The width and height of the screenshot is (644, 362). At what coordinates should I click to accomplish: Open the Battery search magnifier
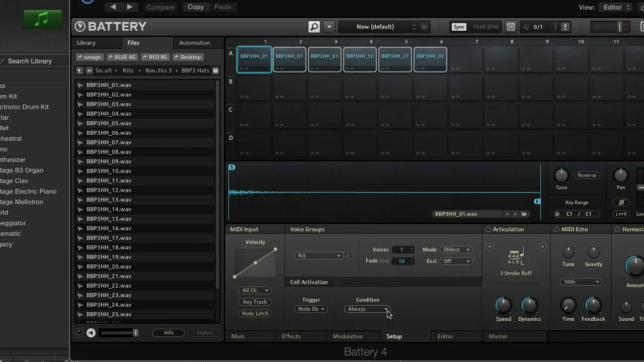click(314, 27)
